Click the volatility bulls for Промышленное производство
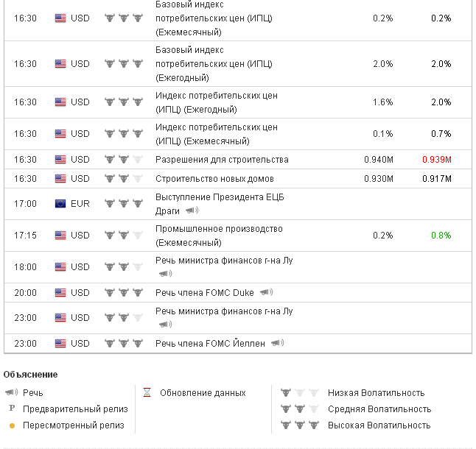The height and width of the screenshot is (449, 476). click(x=123, y=236)
